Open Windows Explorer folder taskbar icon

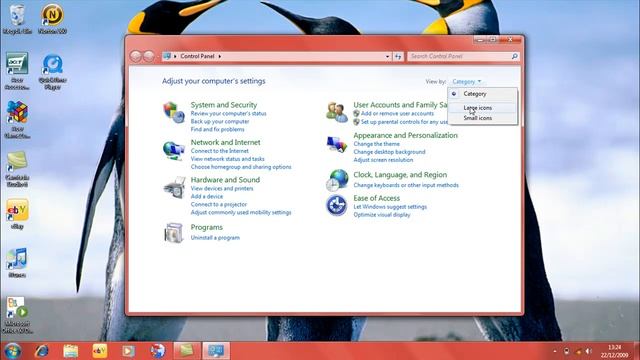click(71, 351)
